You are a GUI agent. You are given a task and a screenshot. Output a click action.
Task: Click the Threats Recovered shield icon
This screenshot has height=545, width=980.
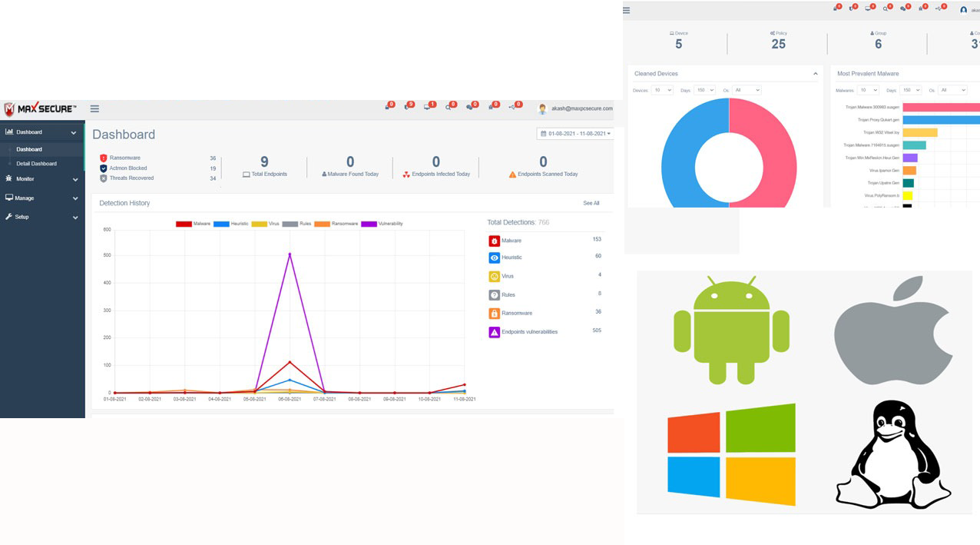click(104, 178)
